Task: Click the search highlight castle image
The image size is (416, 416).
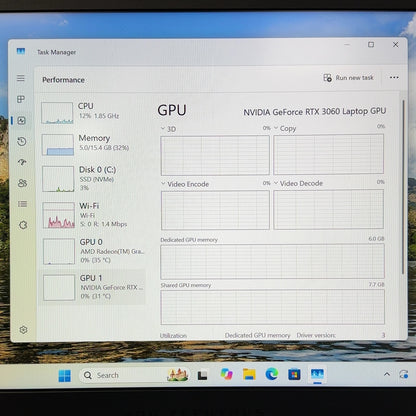Action: tap(178, 375)
